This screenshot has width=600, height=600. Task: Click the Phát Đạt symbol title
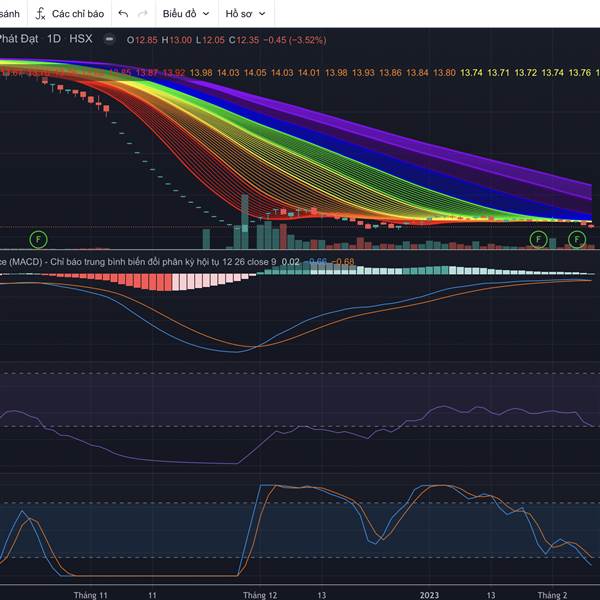18,39
